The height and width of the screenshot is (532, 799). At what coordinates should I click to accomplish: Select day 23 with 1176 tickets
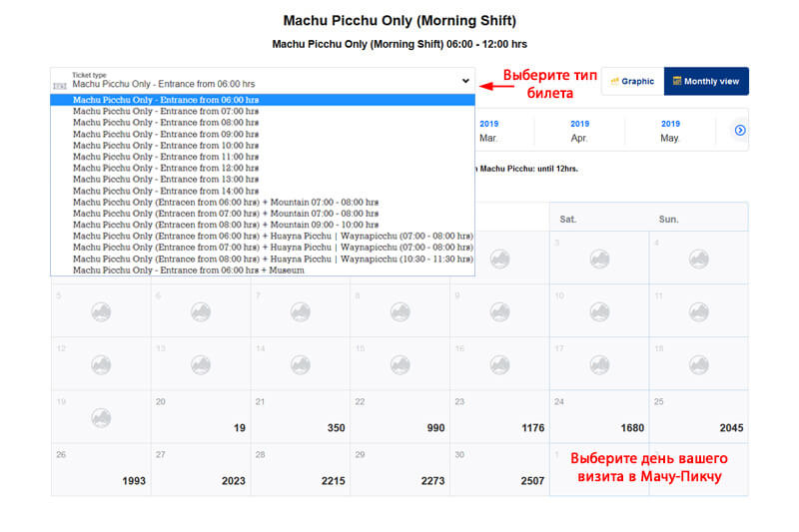pyautogui.click(x=500, y=416)
